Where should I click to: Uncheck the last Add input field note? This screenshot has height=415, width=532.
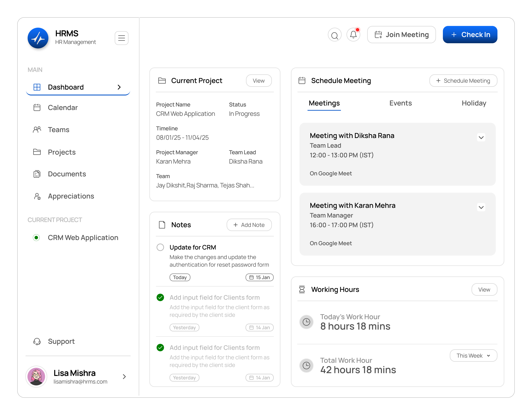[160, 347]
